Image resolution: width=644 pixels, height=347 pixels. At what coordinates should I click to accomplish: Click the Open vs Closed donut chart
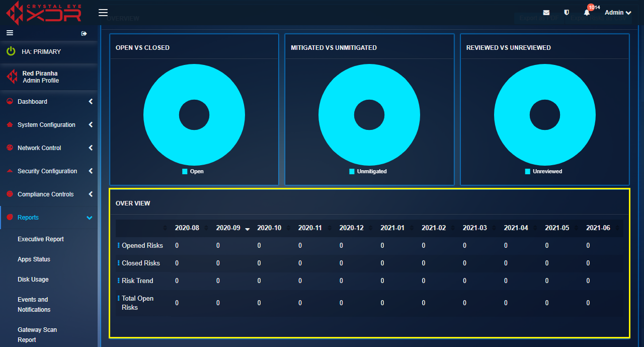pyautogui.click(x=194, y=115)
